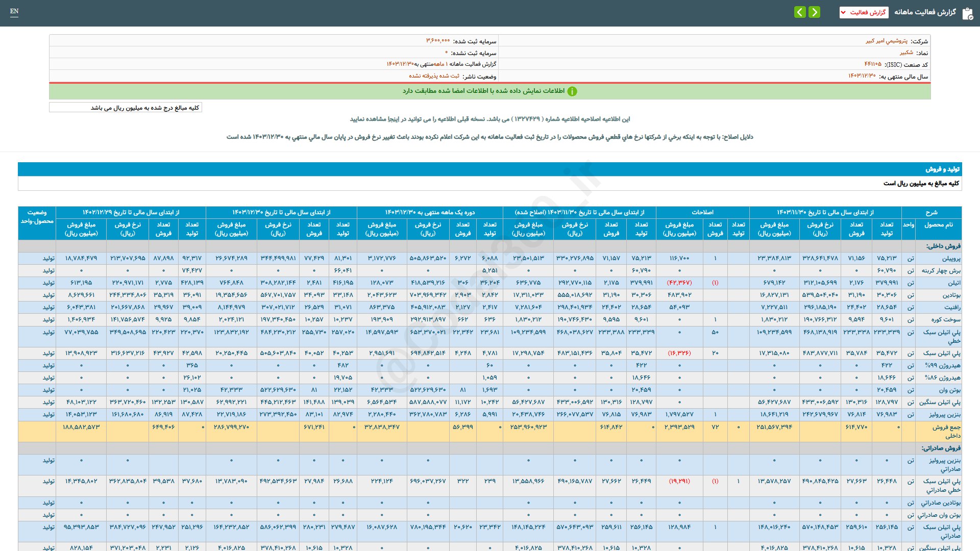Click the green left-pointing chevron button
980x551 pixels.
[x=800, y=12]
